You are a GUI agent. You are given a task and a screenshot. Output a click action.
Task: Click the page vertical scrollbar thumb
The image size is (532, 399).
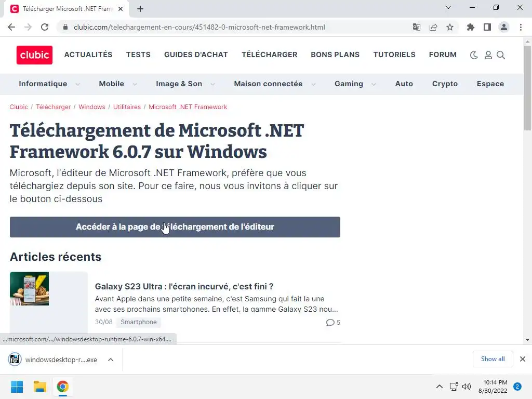click(x=527, y=88)
